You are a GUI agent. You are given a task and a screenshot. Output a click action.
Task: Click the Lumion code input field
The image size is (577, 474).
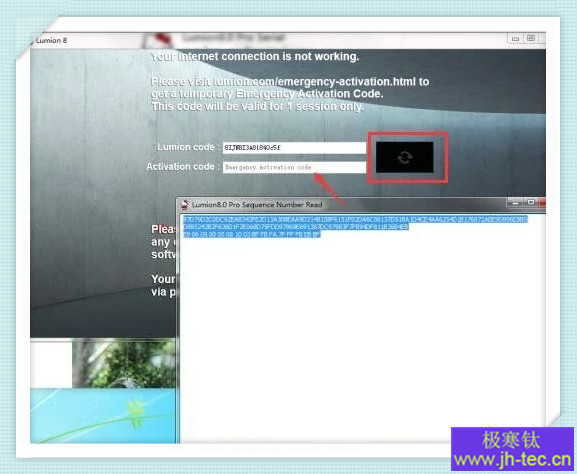click(294, 148)
